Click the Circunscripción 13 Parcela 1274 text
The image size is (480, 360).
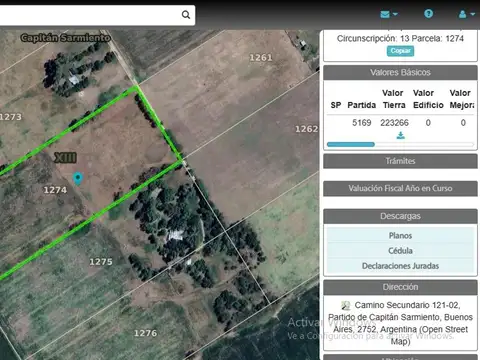click(x=400, y=38)
